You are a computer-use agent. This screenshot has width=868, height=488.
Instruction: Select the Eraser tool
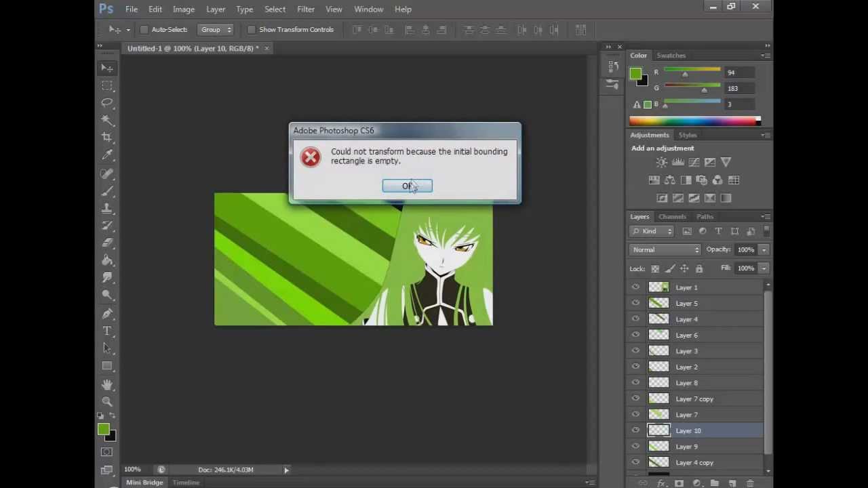coord(107,243)
